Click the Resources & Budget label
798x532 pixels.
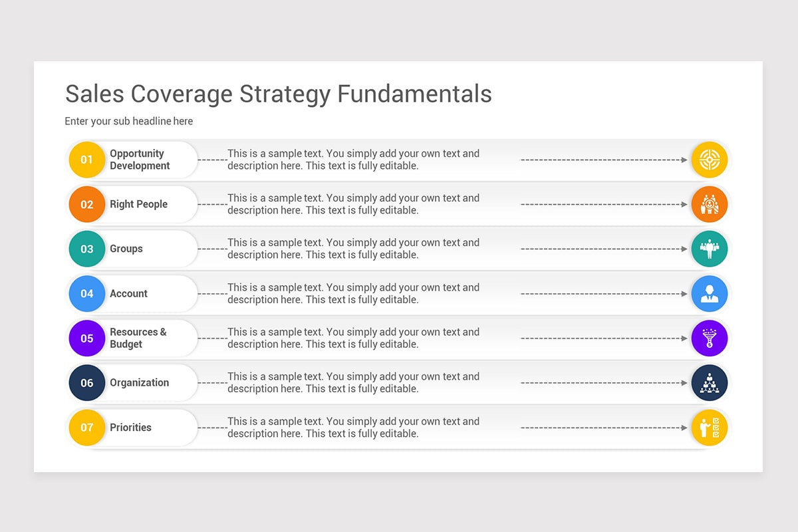coord(138,338)
